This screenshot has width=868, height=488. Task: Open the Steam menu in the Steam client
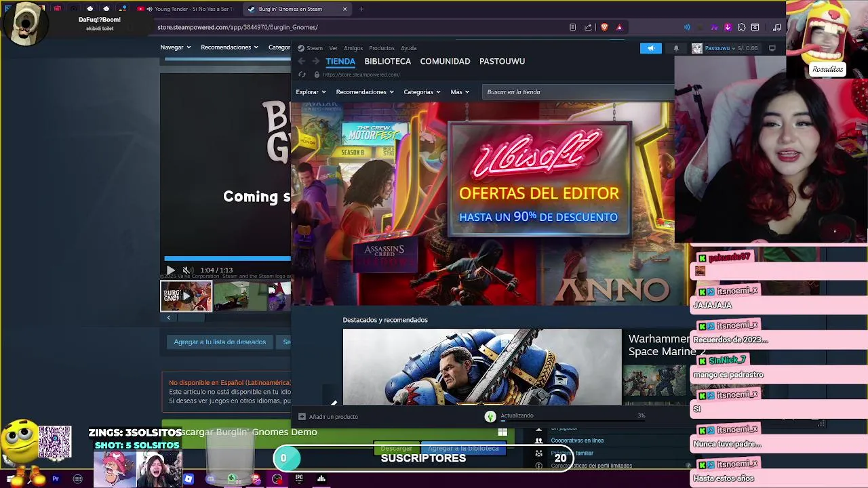[x=311, y=48]
